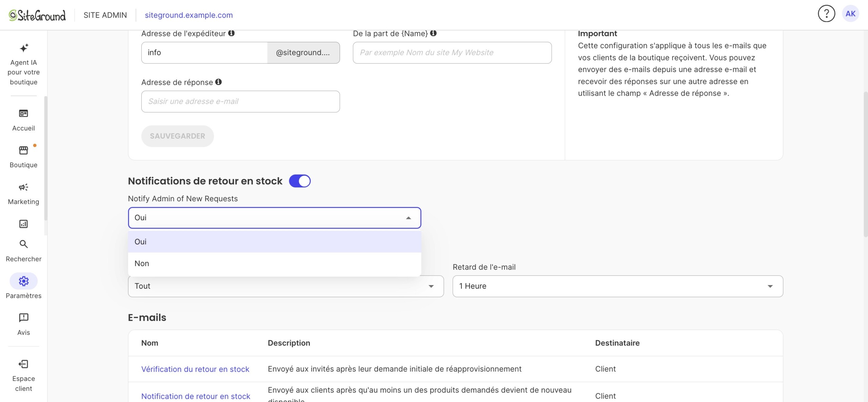The image size is (868, 402).
Task: Click the Destinataire column header
Action: (x=617, y=343)
